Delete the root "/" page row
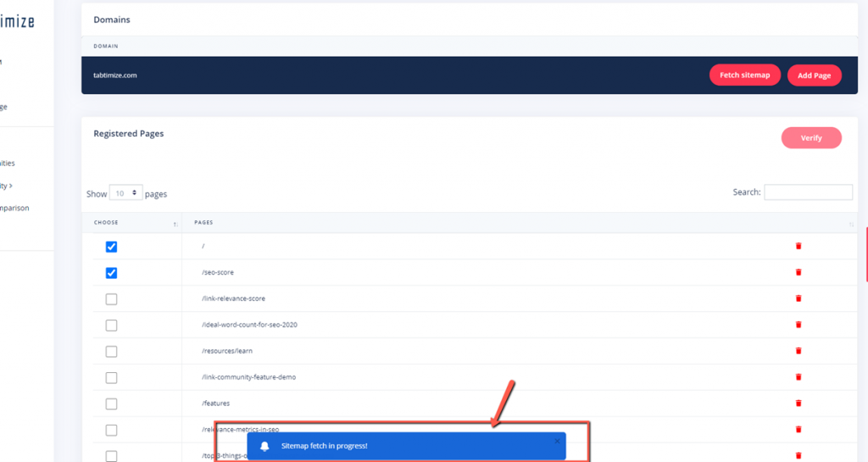Image resolution: width=868 pixels, height=462 pixels. coord(798,246)
